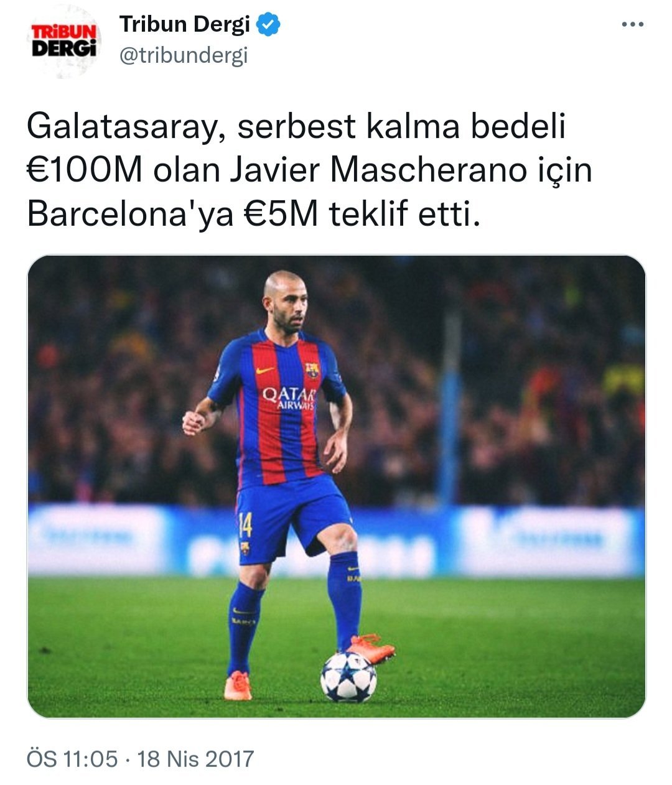Click the Tribun Dergi profile avatar
The width and height of the screenshot is (672, 785).
pyautogui.click(x=64, y=42)
